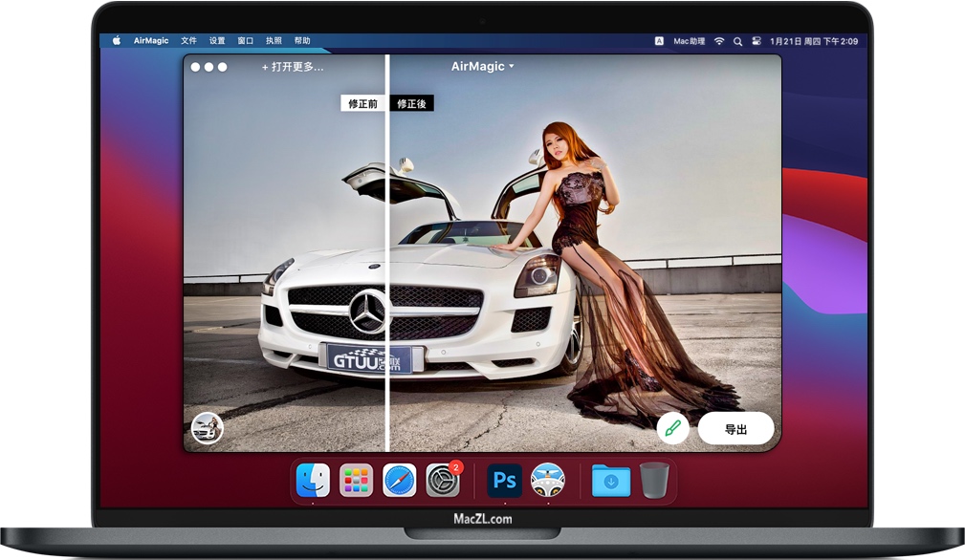Click the Wi-Fi icon in menu bar
The height and width of the screenshot is (560, 965).
(717, 41)
